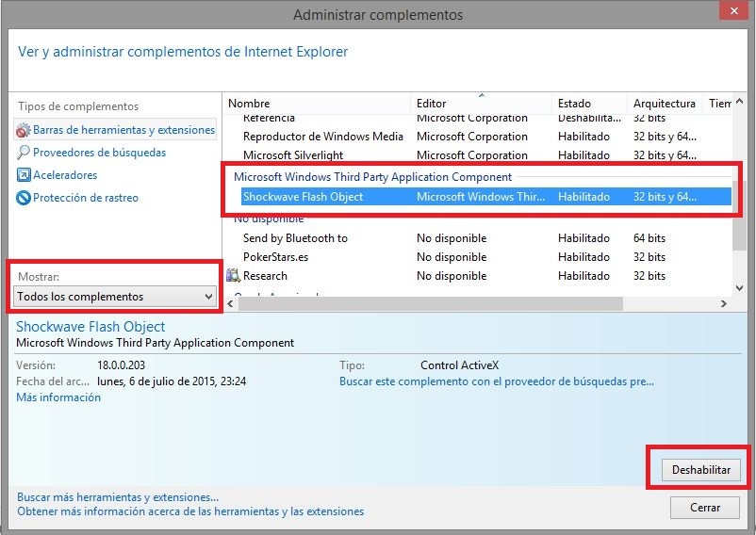Click the Deshabilitar button
This screenshot has width=756, height=535.
pyautogui.click(x=701, y=469)
